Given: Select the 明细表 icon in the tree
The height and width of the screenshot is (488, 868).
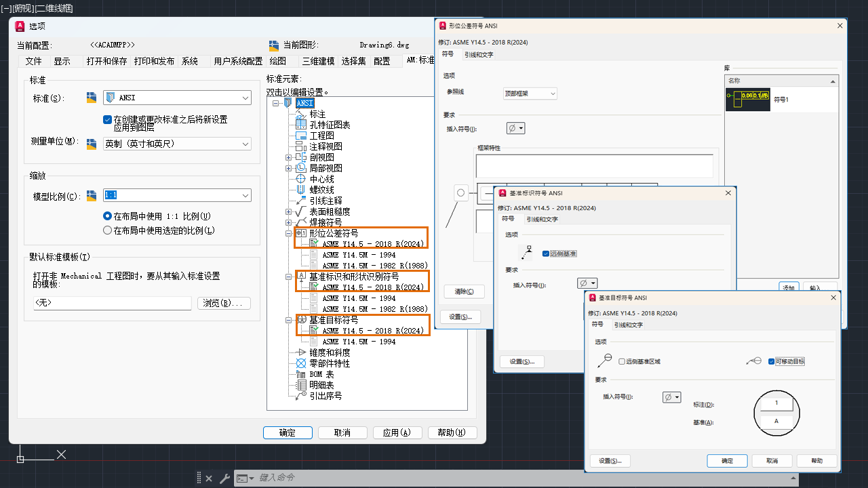Looking at the screenshot, I should [302, 385].
